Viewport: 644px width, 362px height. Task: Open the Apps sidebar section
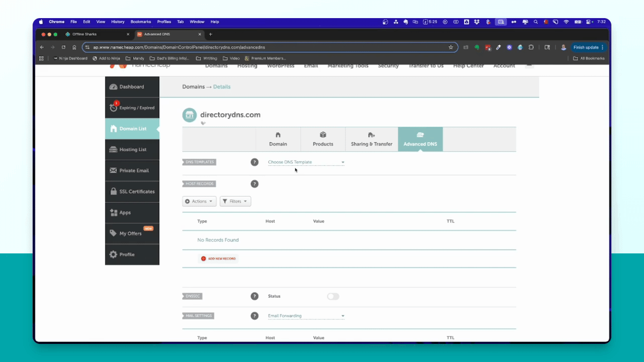tap(132, 213)
